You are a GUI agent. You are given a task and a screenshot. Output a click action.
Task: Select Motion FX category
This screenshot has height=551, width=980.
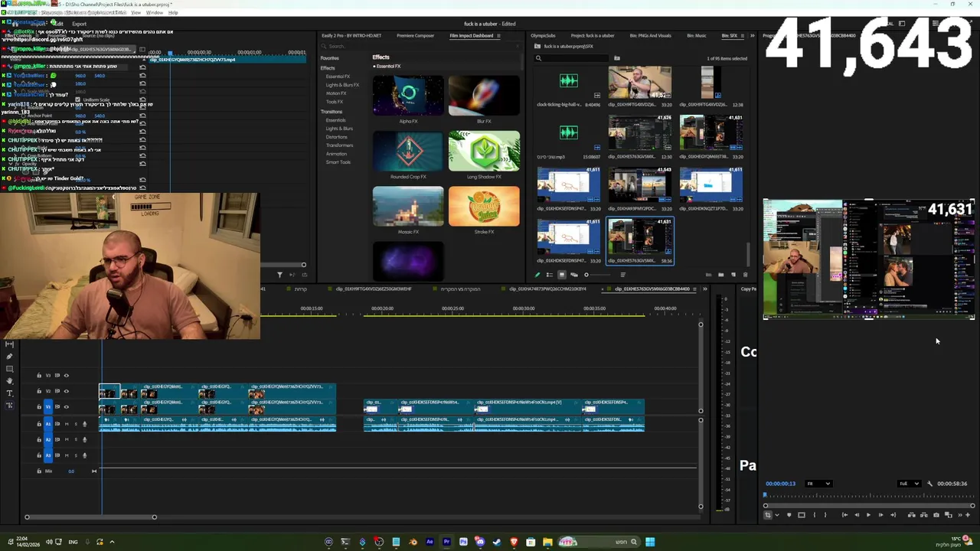point(336,93)
